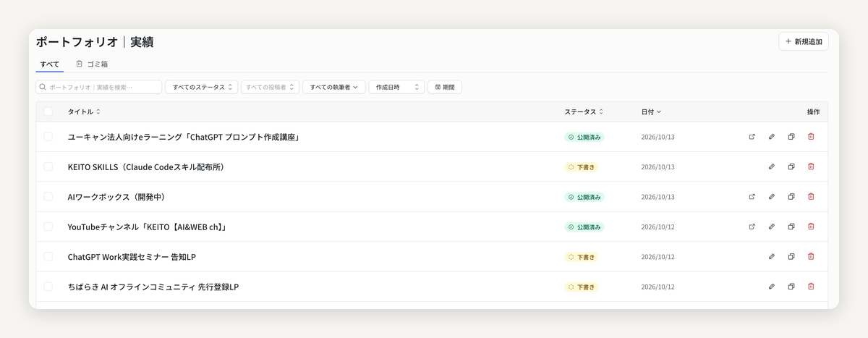Check the AIワークボックス row checkbox
The image size is (868, 338).
point(48,196)
